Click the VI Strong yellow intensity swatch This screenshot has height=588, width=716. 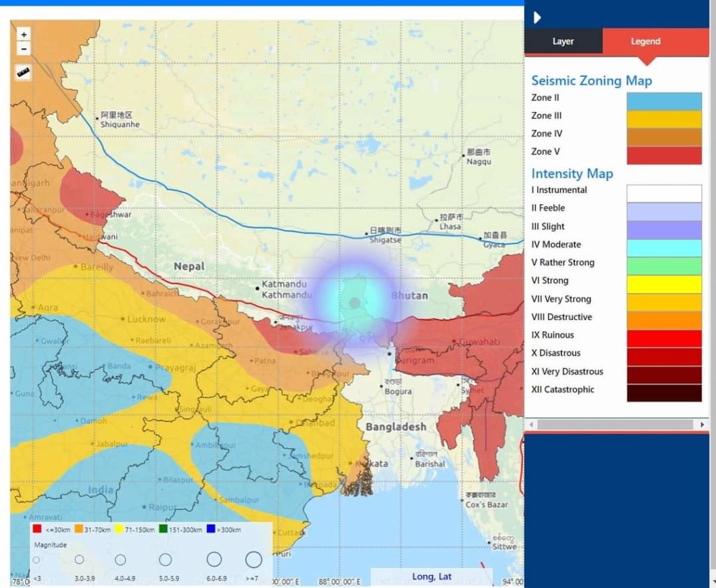[x=664, y=284]
